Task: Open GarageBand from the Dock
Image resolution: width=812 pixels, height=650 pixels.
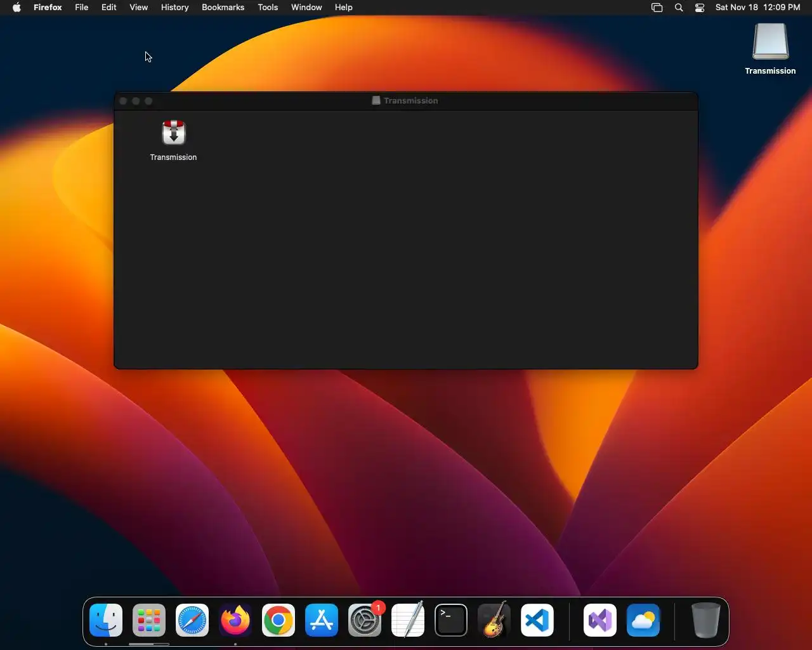Action: pos(494,620)
